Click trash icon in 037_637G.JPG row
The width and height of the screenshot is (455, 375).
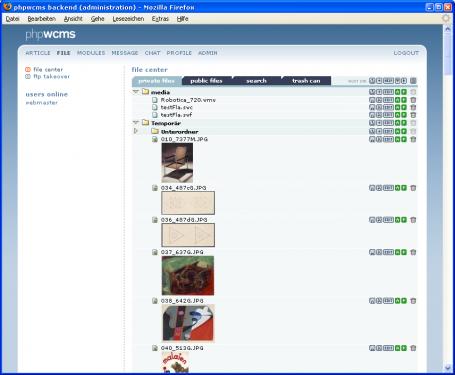(413, 252)
